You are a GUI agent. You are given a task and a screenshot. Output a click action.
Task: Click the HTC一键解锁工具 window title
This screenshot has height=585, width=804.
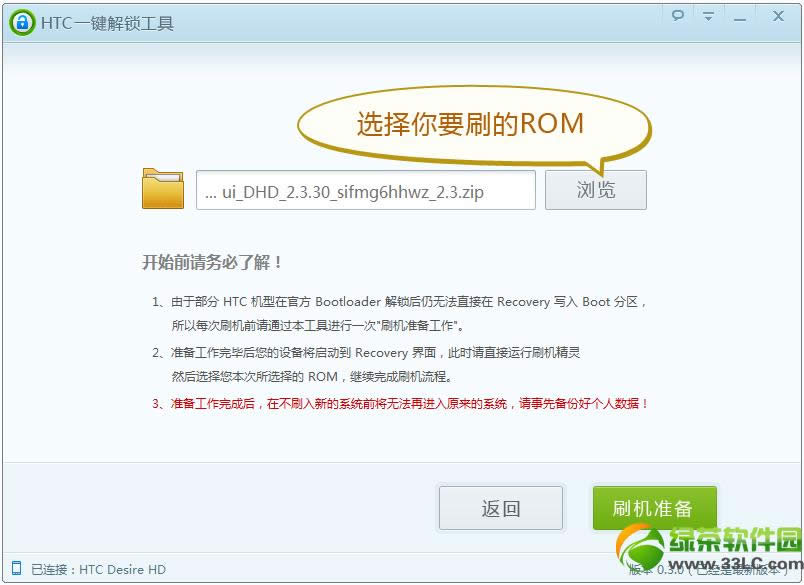click(107, 23)
